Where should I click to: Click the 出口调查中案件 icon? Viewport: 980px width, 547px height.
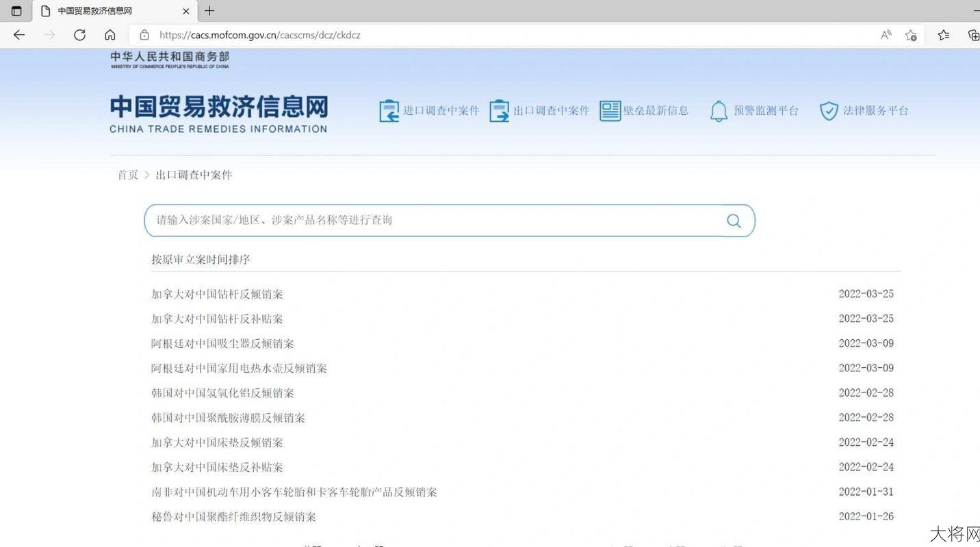pos(499,111)
